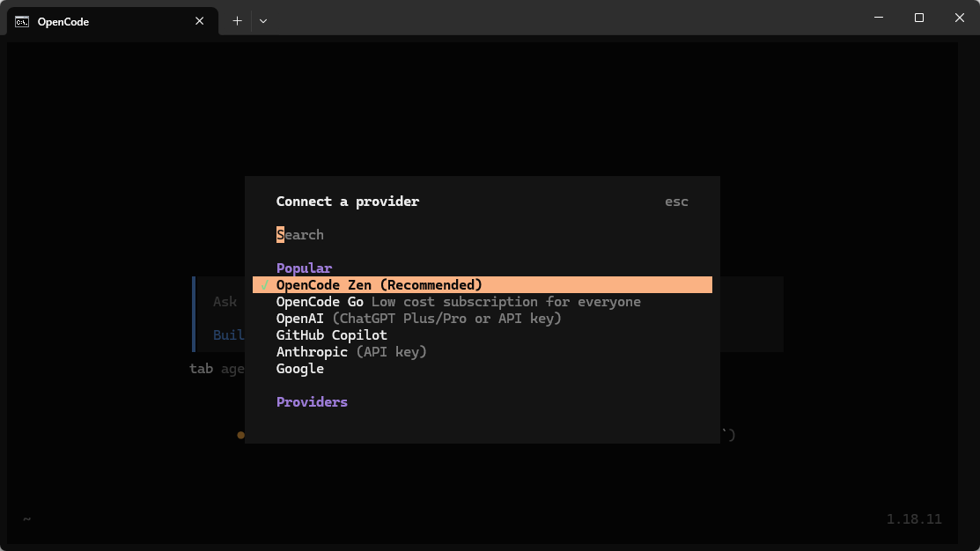Viewport: 980px width, 551px height.
Task: Select OpenCode Zen (Recommended) provider
Action: coord(482,285)
